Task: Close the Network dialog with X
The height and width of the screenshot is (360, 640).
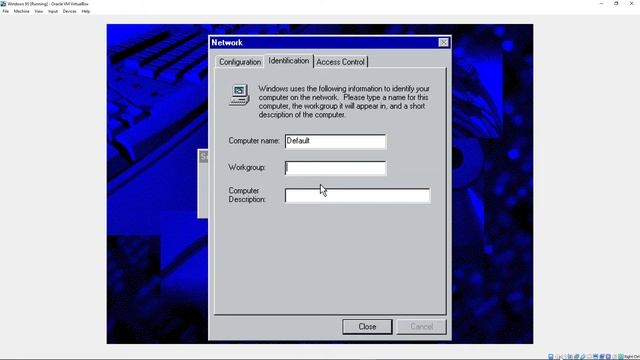Action: click(x=444, y=42)
